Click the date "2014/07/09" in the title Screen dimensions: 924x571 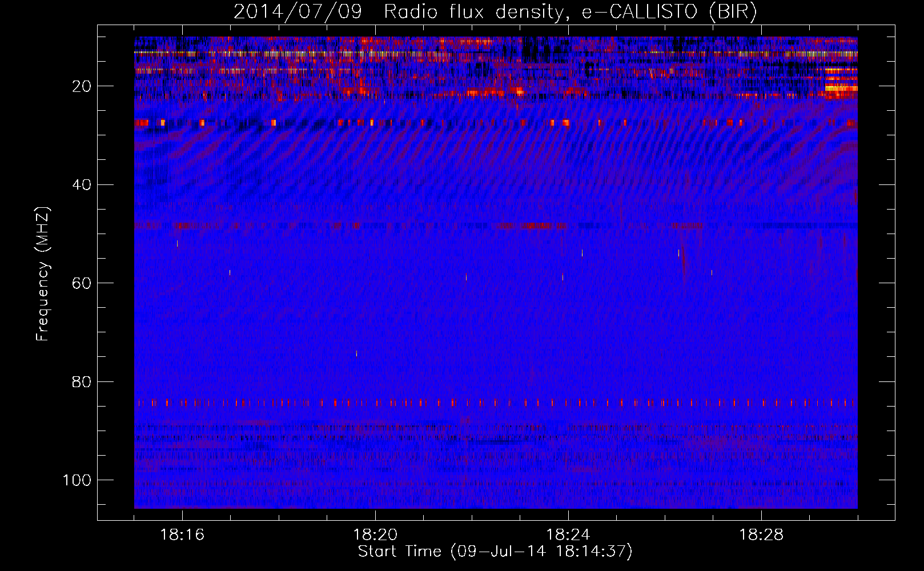click(x=298, y=11)
